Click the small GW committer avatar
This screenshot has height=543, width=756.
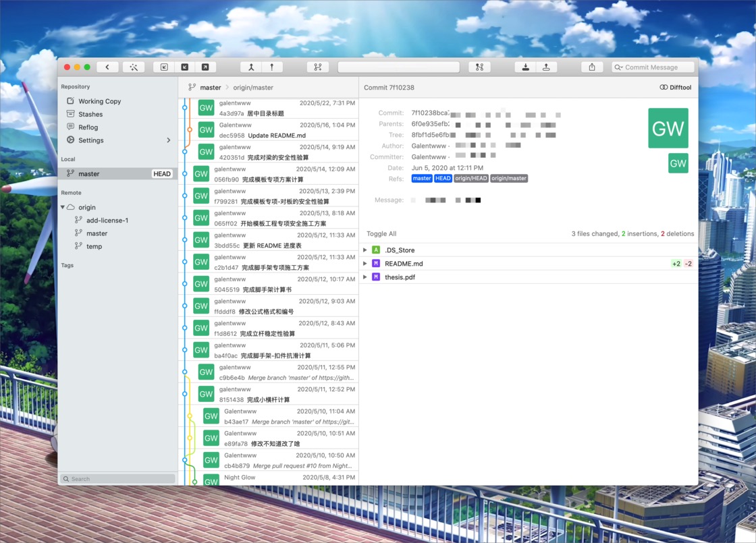[678, 163]
